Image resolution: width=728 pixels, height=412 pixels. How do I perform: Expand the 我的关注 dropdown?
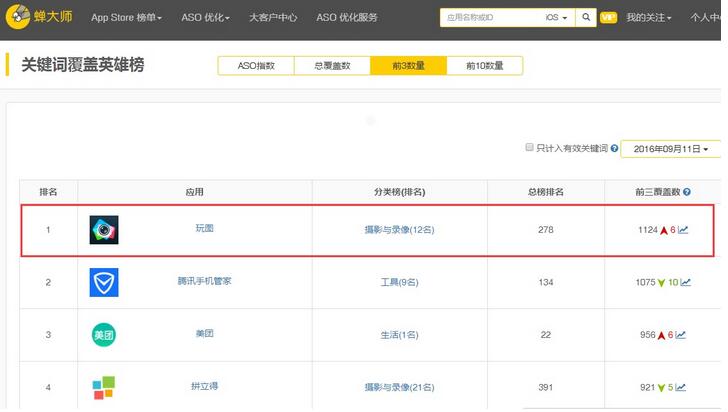(649, 18)
